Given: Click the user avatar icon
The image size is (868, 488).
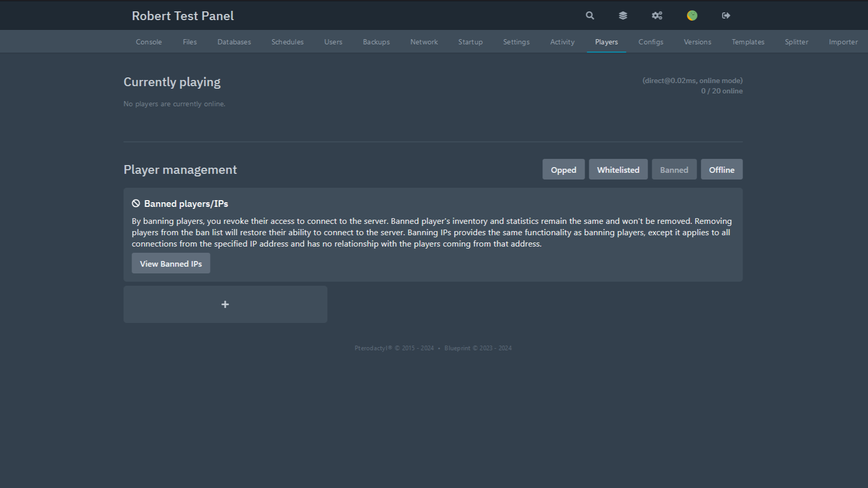Looking at the screenshot, I should click(692, 15).
